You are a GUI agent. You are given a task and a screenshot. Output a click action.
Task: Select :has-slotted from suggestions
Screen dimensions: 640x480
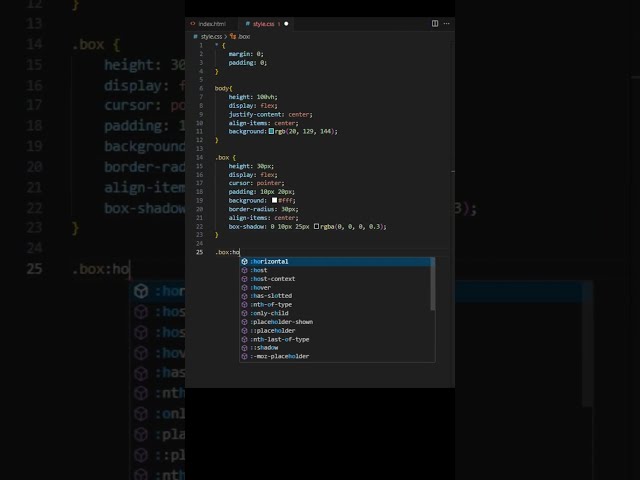[335, 296]
